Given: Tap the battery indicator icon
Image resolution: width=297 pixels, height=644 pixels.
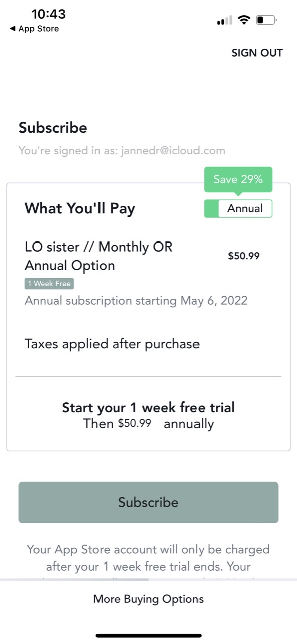Looking at the screenshot, I should click(266, 20).
